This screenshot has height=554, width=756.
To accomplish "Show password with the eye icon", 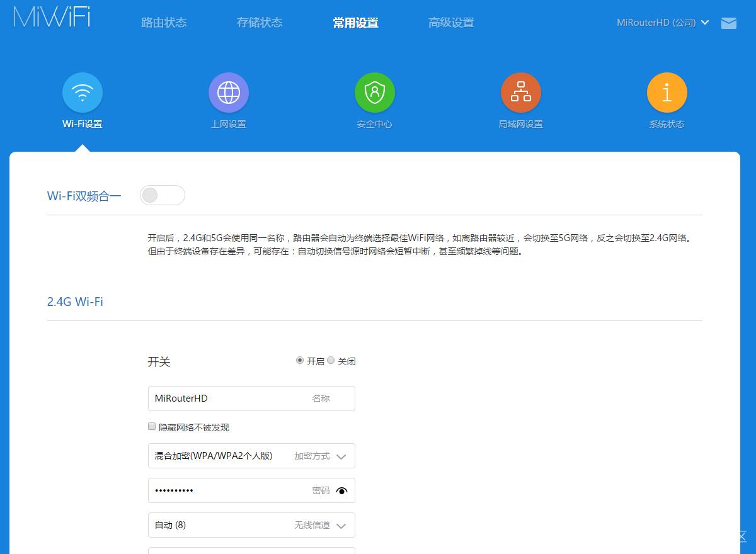I will 342,491.
